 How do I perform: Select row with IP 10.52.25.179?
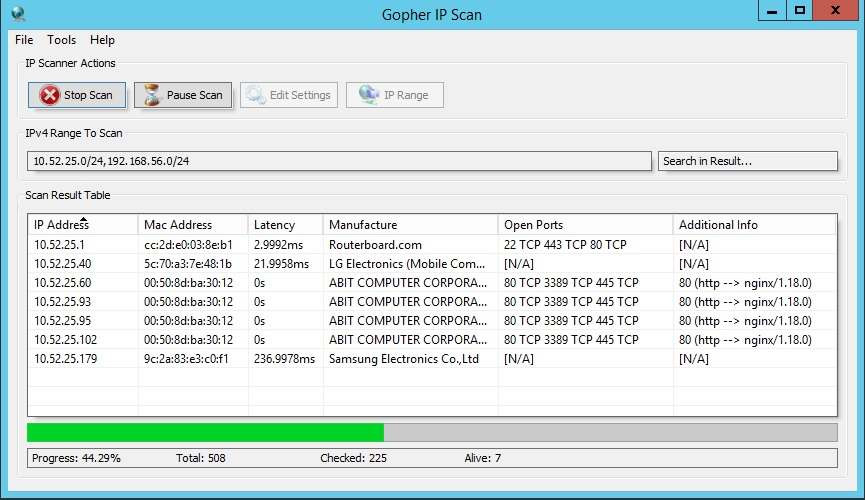[x=432, y=359]
